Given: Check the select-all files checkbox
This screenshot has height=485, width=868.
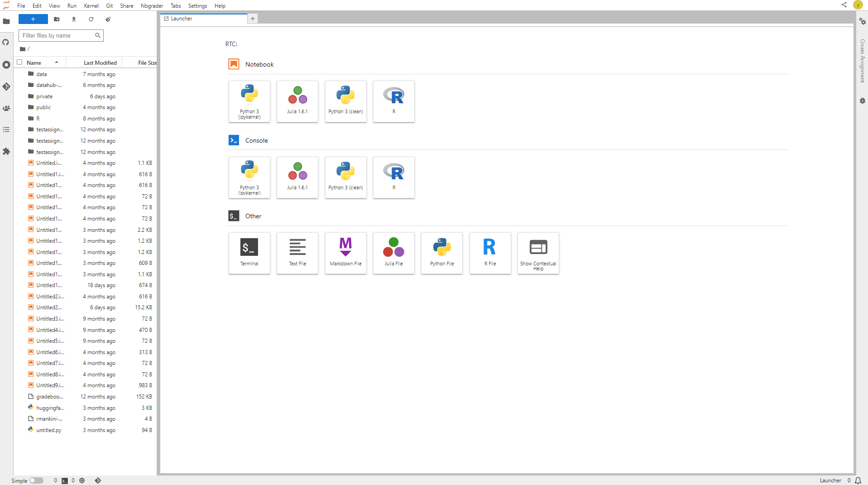Looking at the screenshot, I should click(x=19, y=62).
